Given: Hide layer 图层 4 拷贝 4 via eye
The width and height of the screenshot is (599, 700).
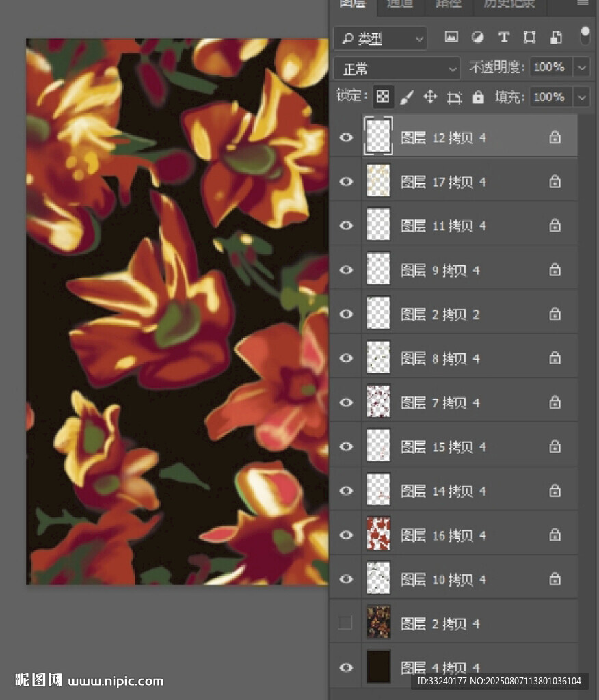Looking at the screenshot, I should tap(346, 667).
